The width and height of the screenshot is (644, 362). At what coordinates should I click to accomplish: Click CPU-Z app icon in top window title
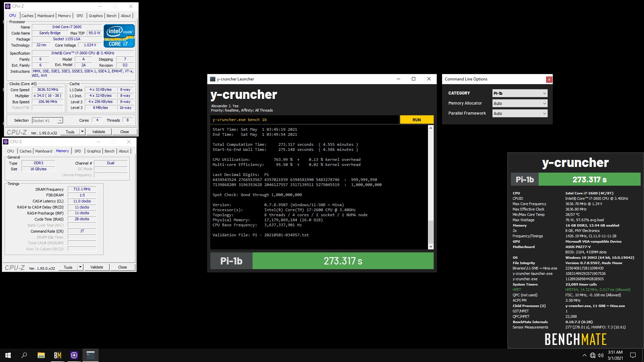tap(8, 6)
